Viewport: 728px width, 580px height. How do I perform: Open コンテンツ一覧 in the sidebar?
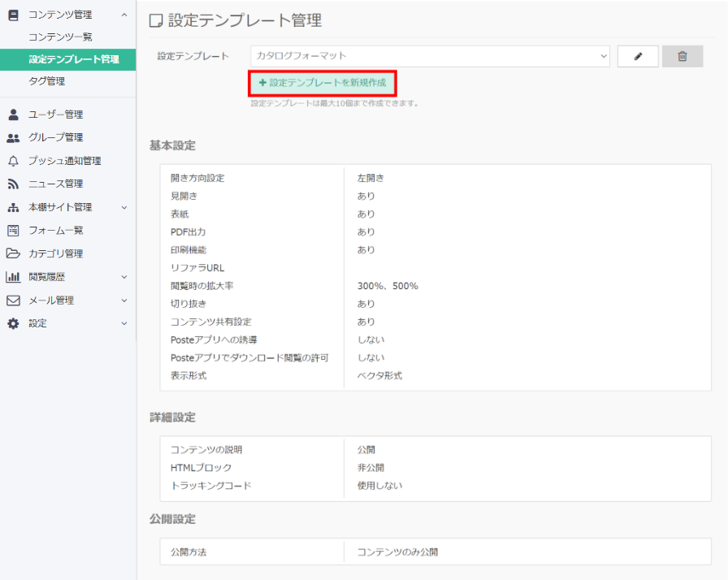[60, 37]
